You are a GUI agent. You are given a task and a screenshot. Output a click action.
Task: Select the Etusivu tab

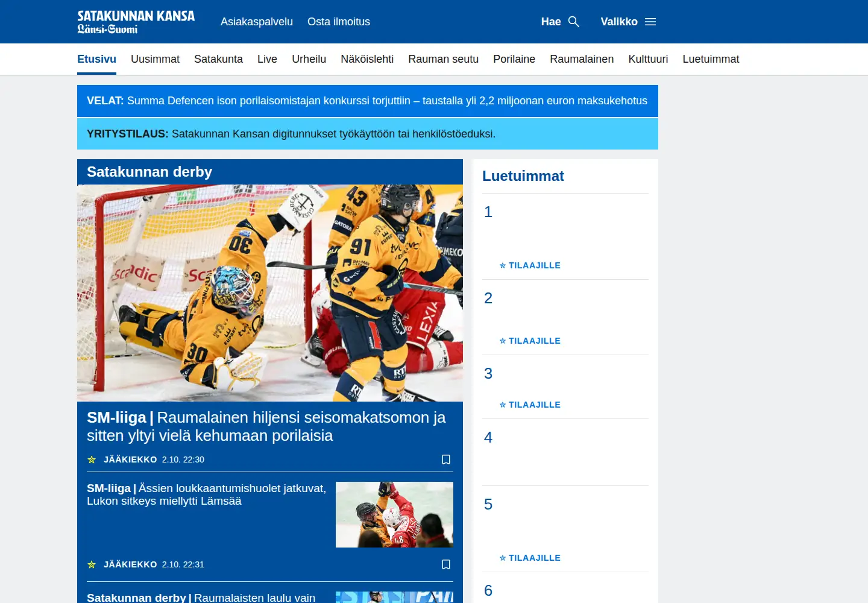[96, 59]
